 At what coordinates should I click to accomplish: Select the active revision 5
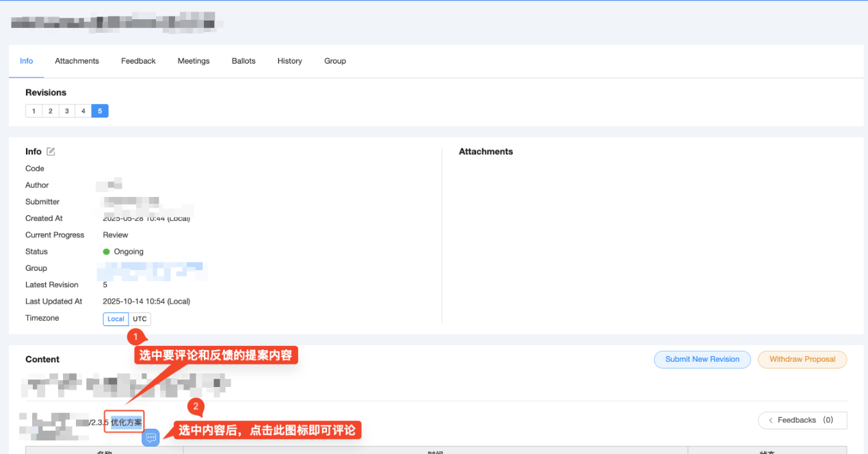[100, 111]
